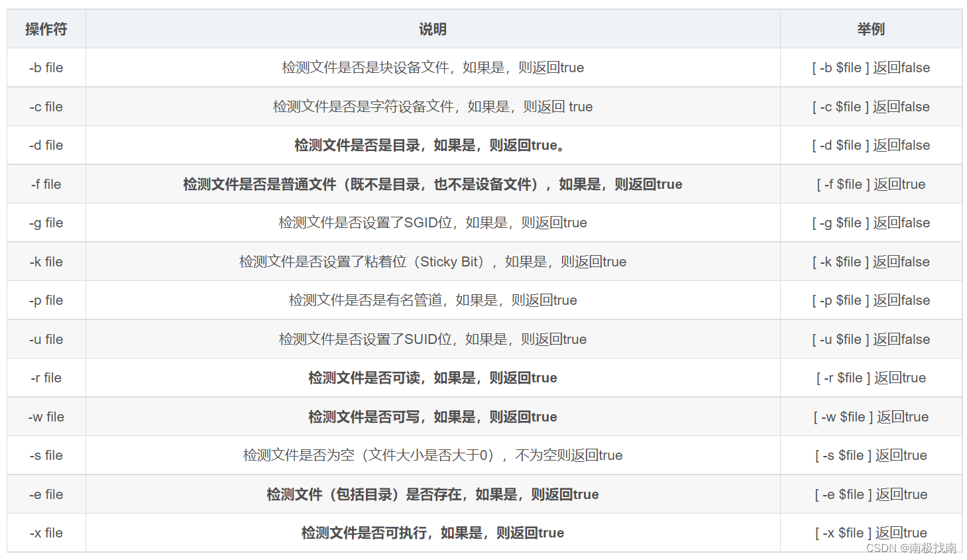Select the "-x file" operator cell
Image resolution: width=967 pixels, height=560 pixels.
tap(46, 533)
